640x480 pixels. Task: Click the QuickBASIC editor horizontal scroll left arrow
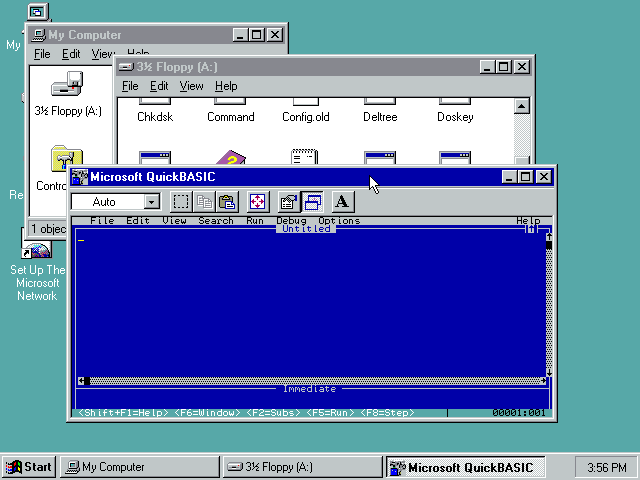(x=81, y=380)
